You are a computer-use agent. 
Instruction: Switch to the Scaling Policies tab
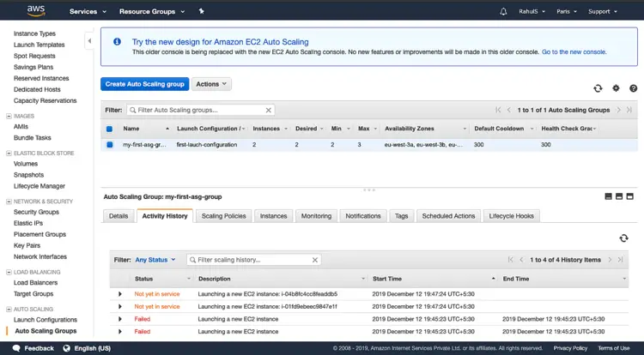223,216
